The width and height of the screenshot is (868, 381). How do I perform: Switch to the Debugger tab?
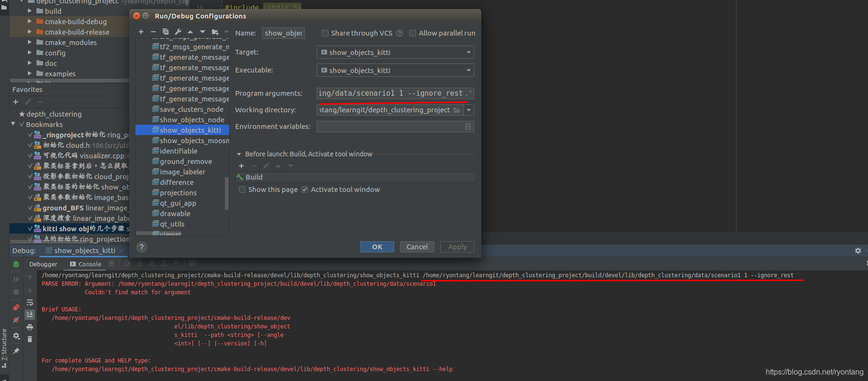click(43, 264)
